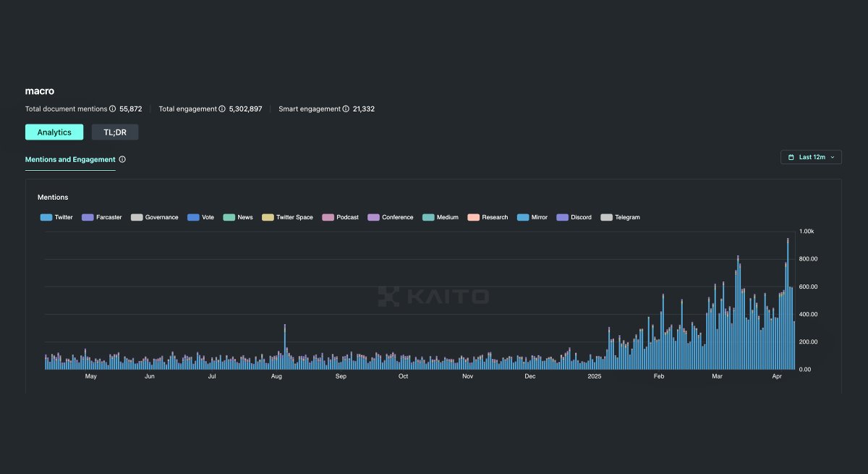Click the 55,872 total mentions value
The width and height of the screenshot is (868, 474).
[131, 109]
